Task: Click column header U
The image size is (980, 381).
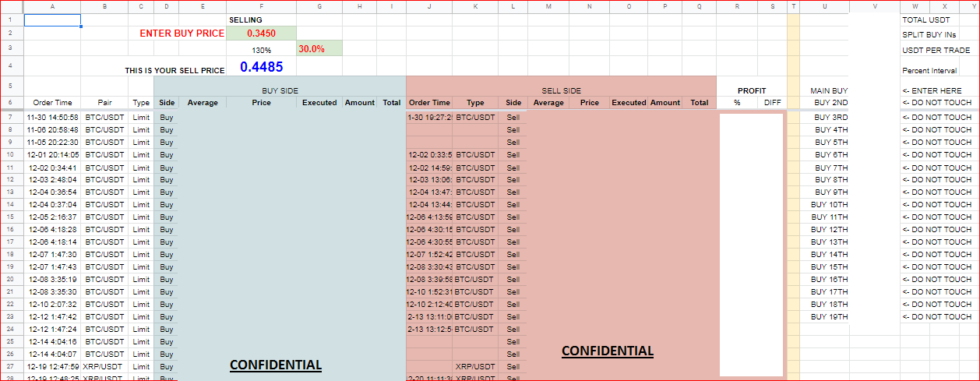Action: point(824,6)
